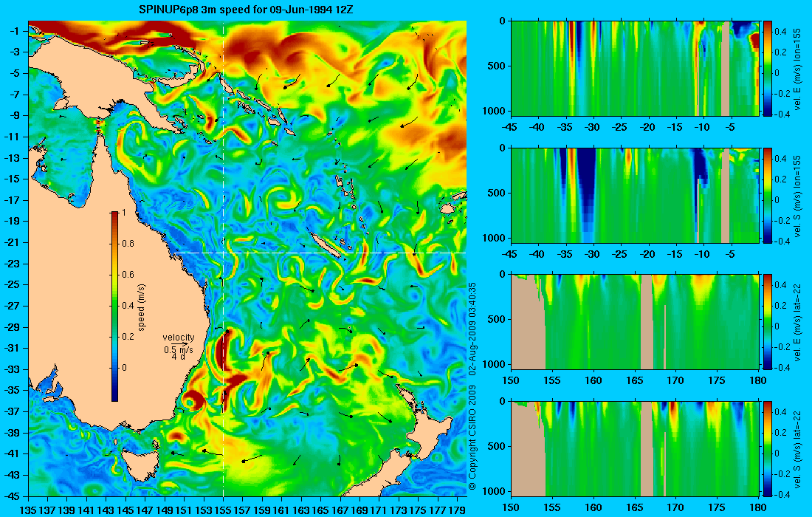
Task: Select the "speed (m/s)" colorbar label
Action: pos(142,307)
